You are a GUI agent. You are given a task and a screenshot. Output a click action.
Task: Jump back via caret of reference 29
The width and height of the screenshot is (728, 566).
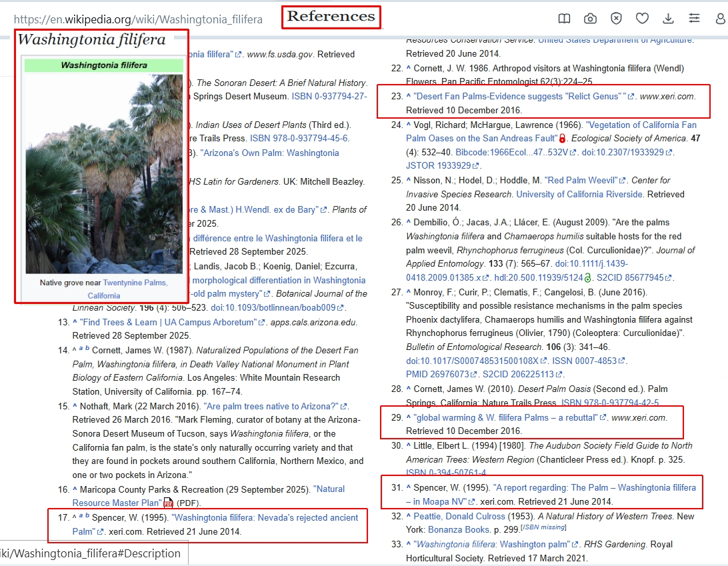pos(409,417)
